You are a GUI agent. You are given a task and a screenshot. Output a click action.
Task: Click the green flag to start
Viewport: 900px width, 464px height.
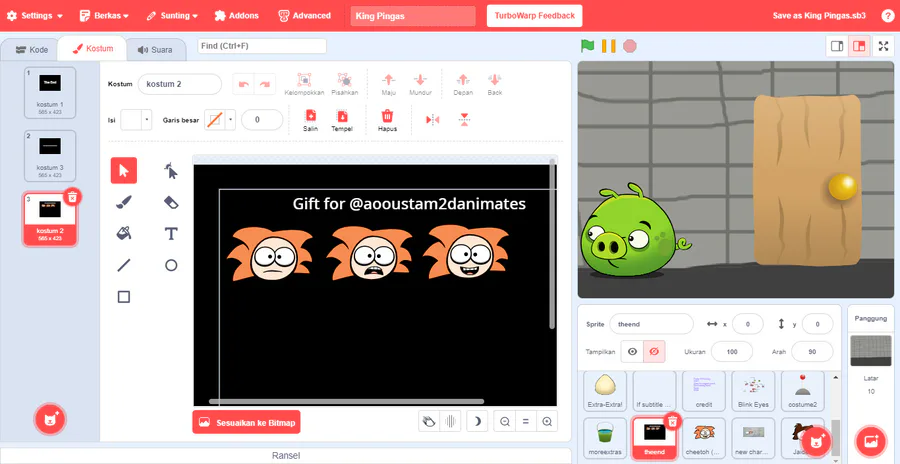(x=587, y=46)
